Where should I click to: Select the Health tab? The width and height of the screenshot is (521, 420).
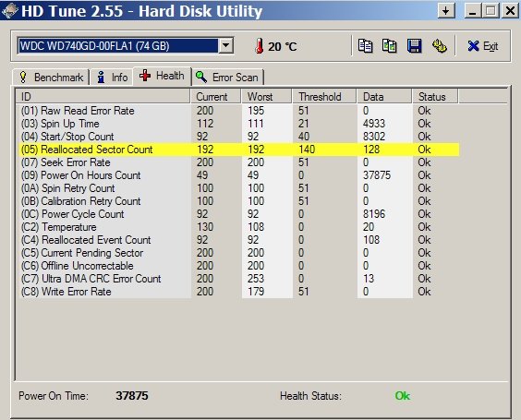click(x=162, y=76)
